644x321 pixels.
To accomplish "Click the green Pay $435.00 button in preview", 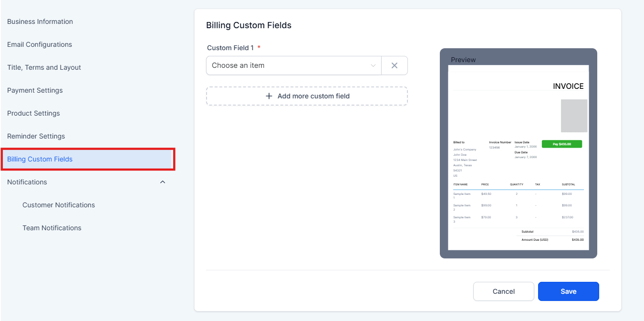I will click(561, 144).
